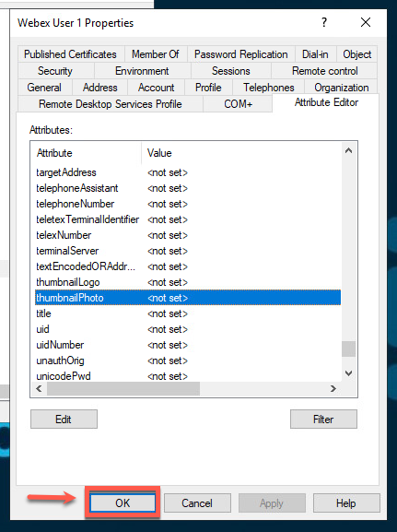
Task: Open the Member Of tab
Action: pos(156,54)
